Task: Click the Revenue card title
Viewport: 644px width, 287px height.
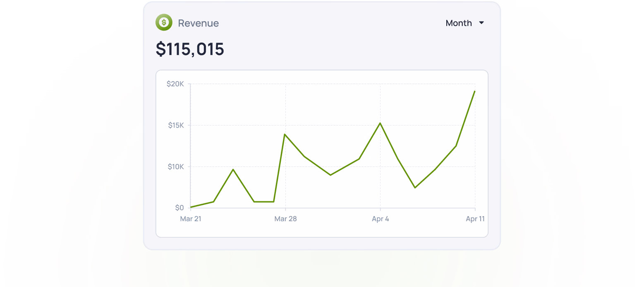Action: (199, 23)
